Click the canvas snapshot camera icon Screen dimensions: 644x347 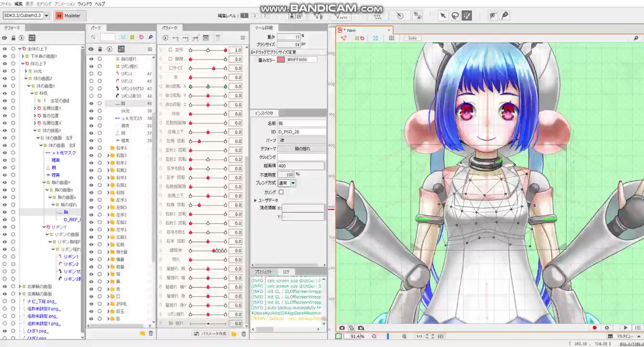click(x=342, y=327)
